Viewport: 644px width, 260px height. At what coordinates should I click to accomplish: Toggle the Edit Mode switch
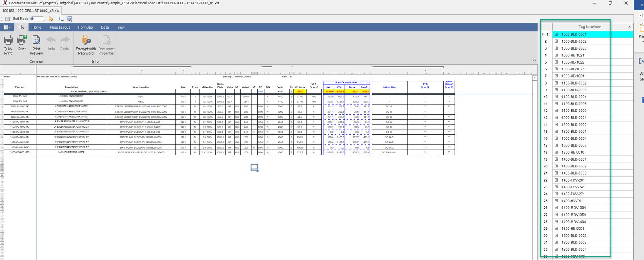click(37, 19)
